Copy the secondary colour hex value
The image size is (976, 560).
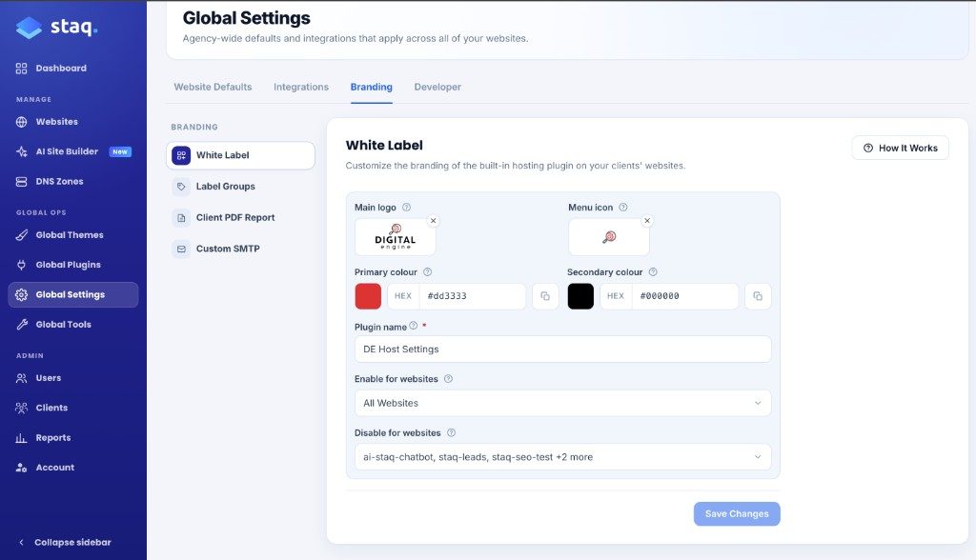click(758, 296)
